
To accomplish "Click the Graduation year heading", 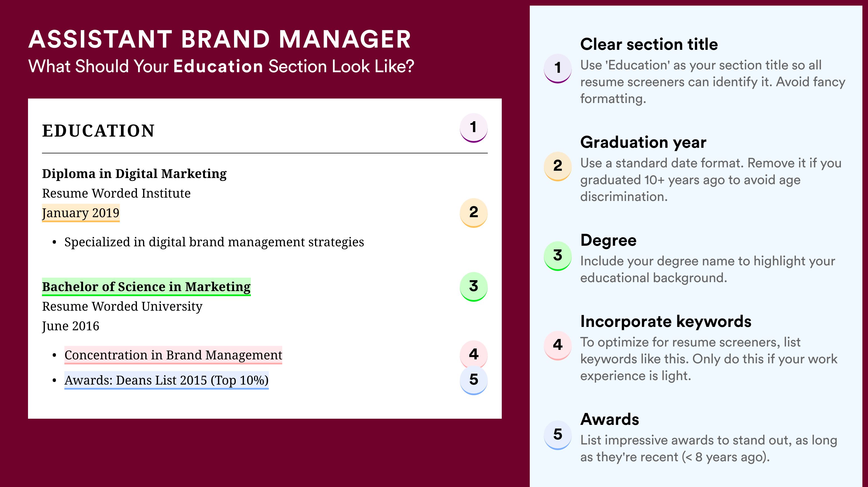I will pos(643,142).
